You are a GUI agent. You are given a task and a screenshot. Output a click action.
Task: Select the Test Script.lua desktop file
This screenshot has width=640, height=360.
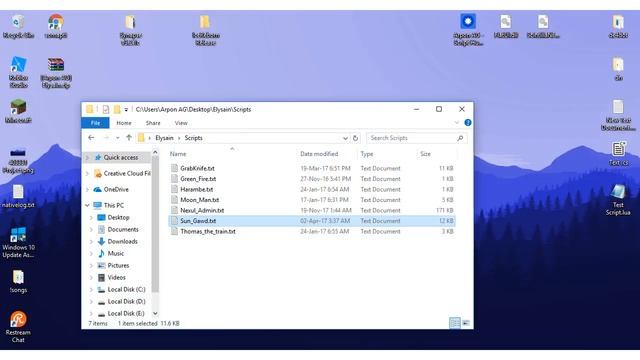click(x=618, y=200)
